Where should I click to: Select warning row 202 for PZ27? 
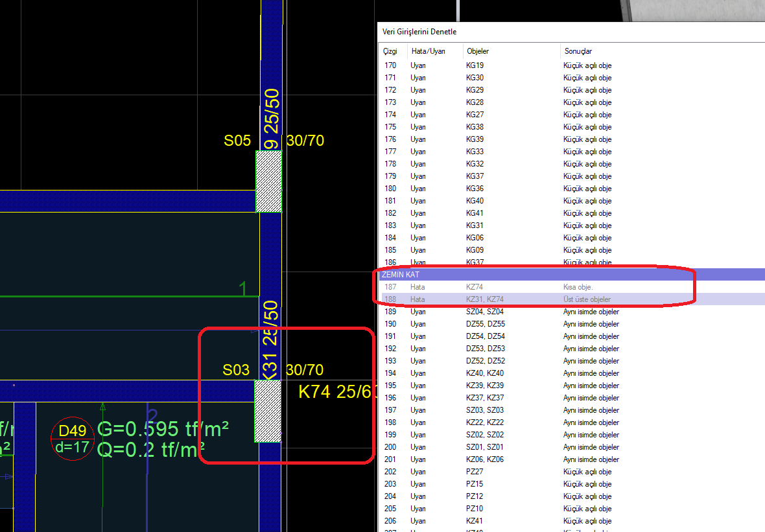[x=519, y=472]
